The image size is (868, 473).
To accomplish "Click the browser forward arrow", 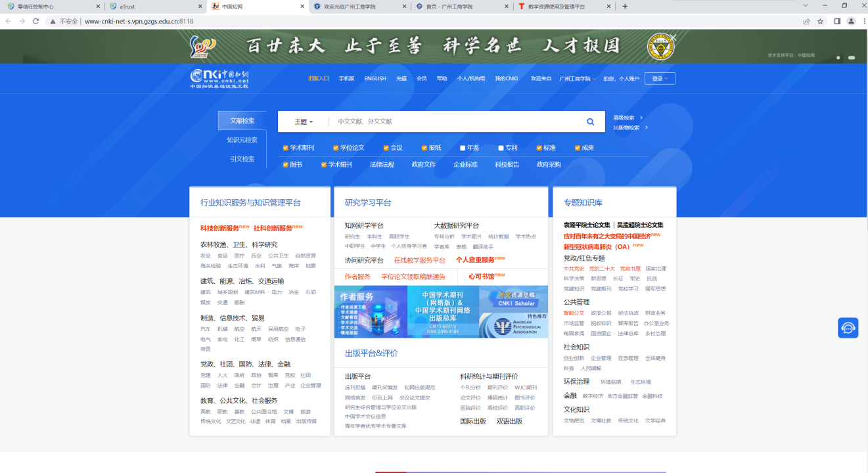I will point(22,21).
